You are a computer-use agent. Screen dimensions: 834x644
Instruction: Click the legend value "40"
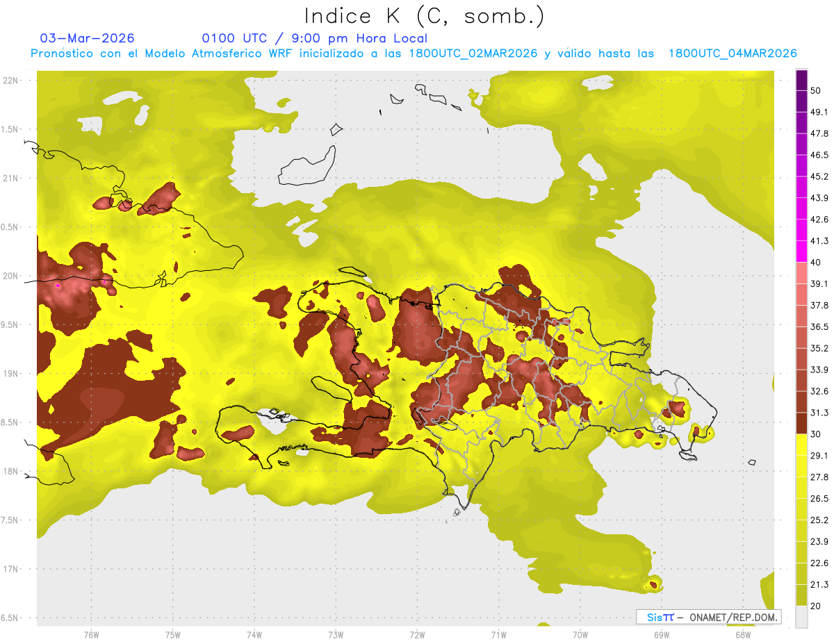(x=815, y=263)
